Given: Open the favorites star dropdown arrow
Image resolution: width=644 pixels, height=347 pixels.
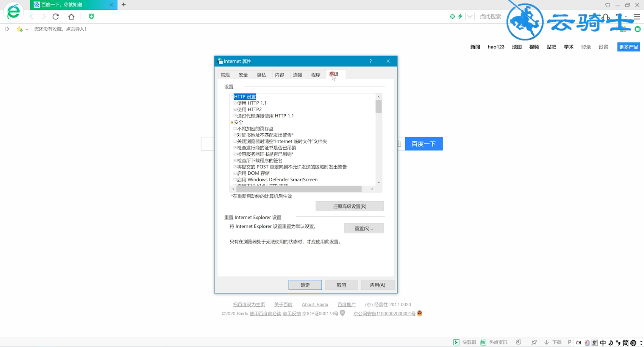Looking at the screenshot, I should [27, 29].
